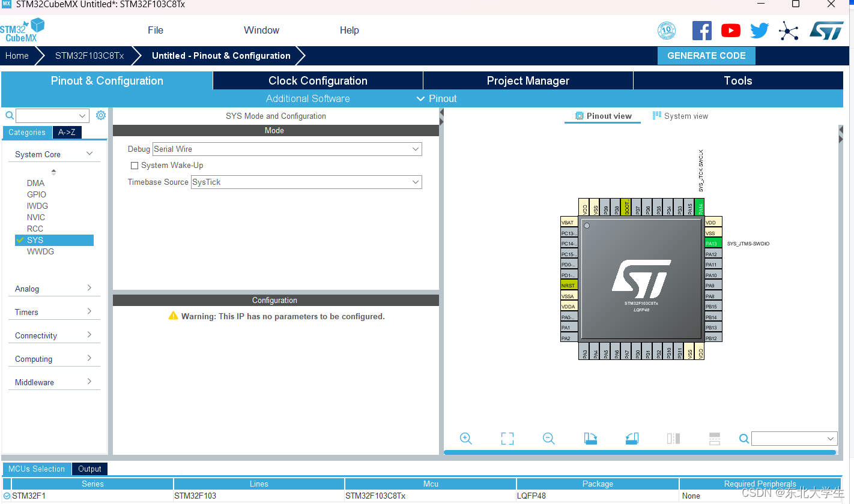Select the PA1 pin on the chip
This screenshot has width=854, height=504.
point(569,328)
